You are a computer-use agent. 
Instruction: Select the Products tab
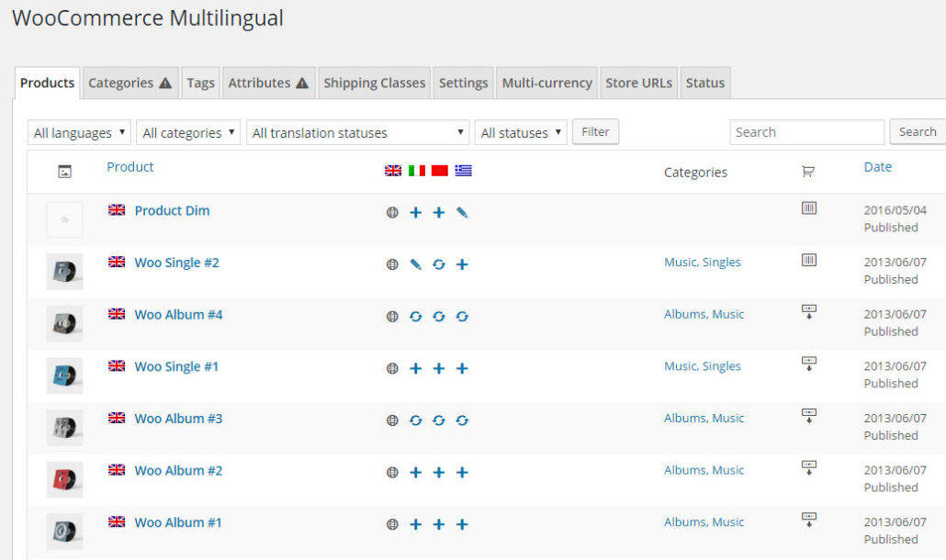tap(47, 84)
